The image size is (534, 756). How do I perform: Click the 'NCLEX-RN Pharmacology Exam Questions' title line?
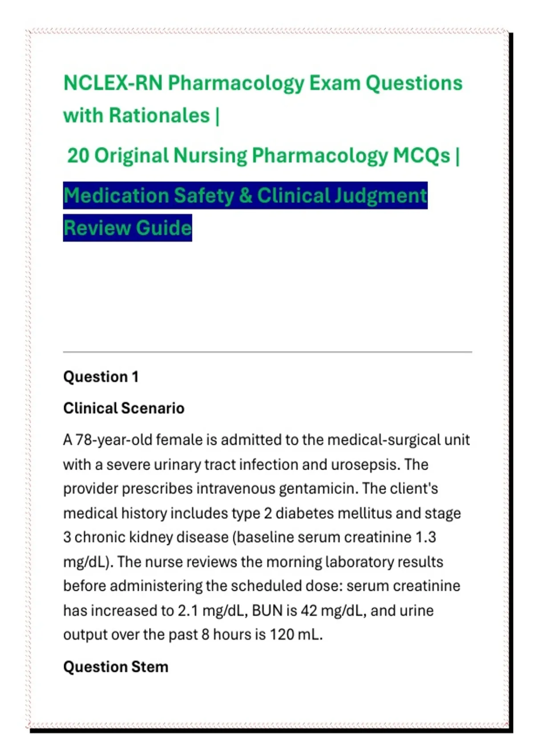click(263, 84)
